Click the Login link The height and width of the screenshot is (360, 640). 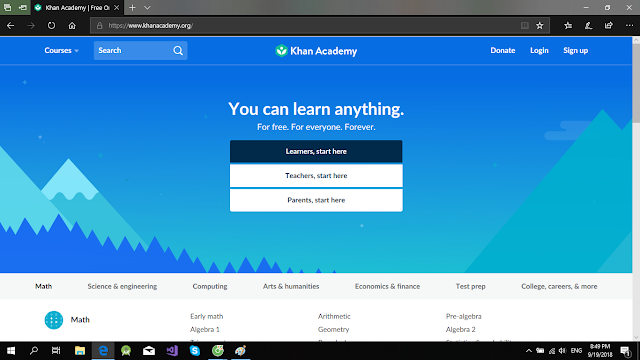pos(539,51)
